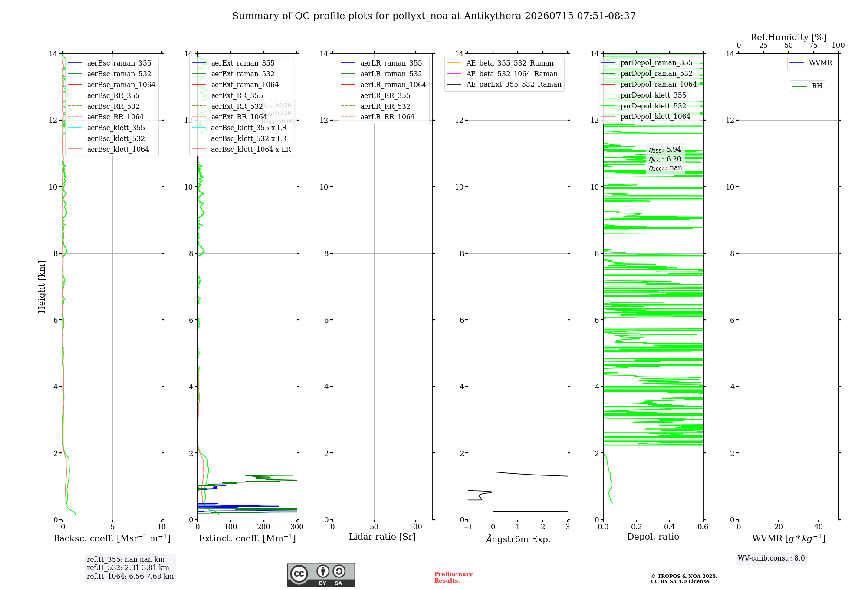Click the aerLR_RR_355 dashed legend entry
This screenshot has height=590, width=868.
pos(376,96)
